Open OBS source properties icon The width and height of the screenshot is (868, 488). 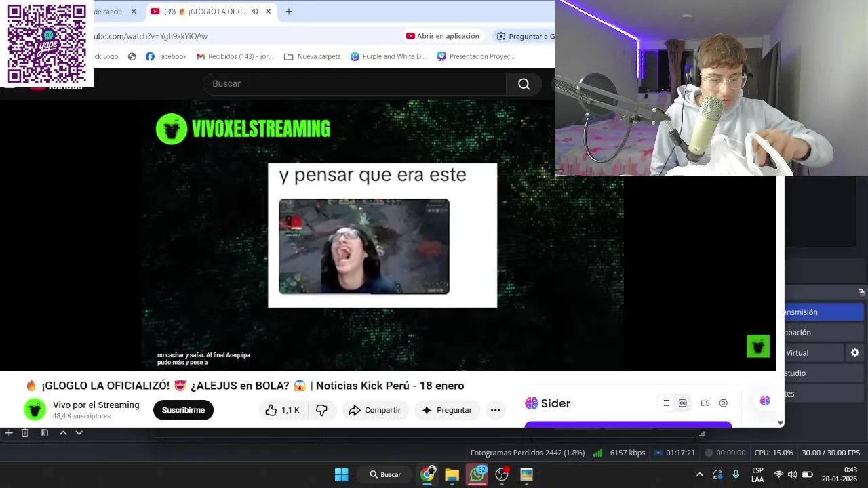[44, 433]
